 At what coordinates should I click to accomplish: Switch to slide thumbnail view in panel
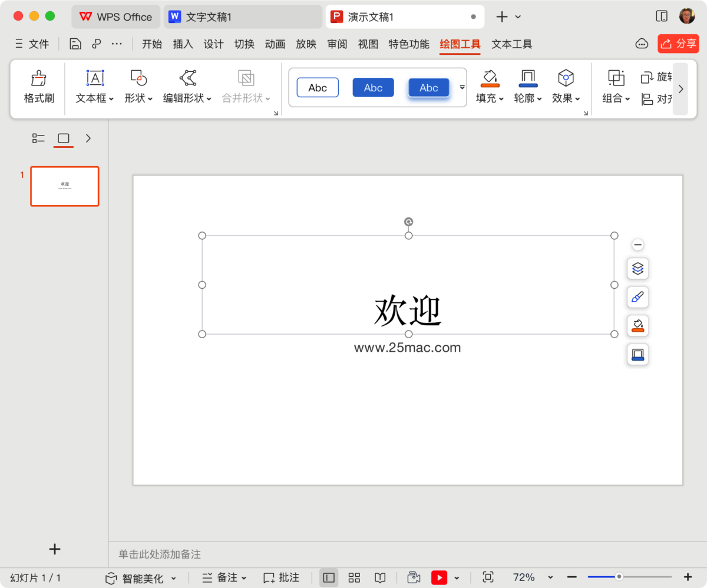pos(64,138)
